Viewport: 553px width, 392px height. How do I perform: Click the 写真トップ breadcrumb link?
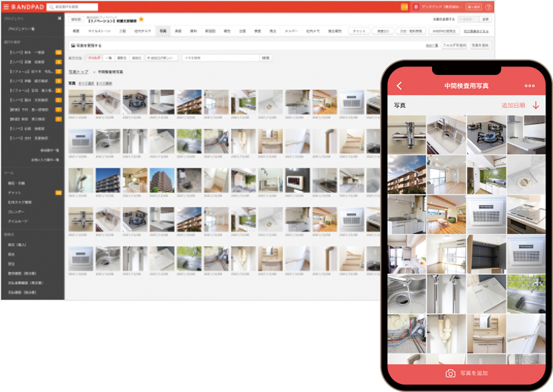pyautogui.click(x=78, y=72)
